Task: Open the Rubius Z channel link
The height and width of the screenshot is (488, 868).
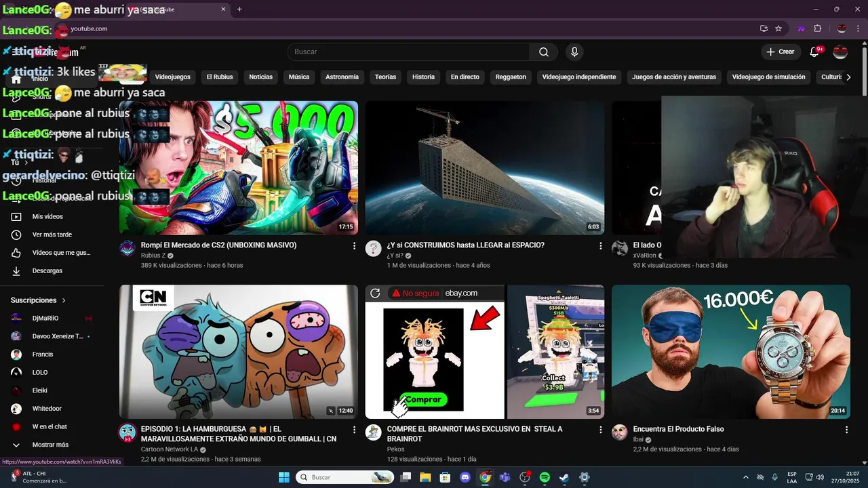Action: tap(153, 256)
